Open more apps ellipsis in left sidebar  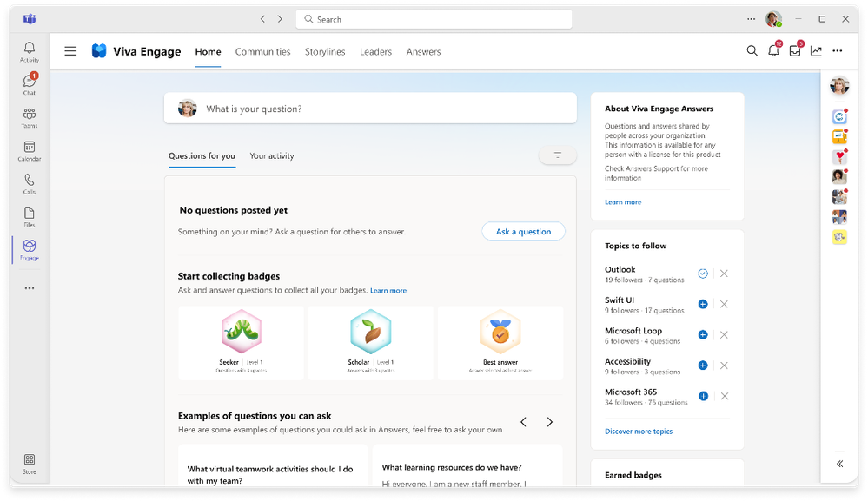30,288
